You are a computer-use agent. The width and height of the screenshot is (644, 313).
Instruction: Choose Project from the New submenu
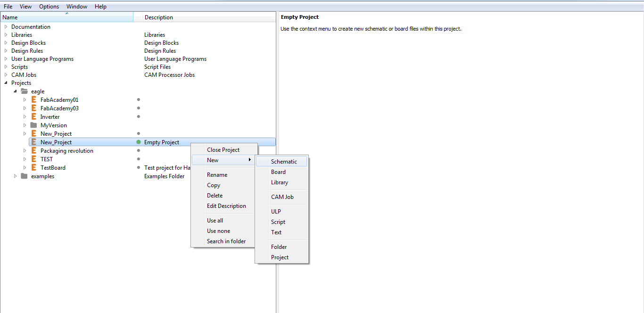coord(281,257)
